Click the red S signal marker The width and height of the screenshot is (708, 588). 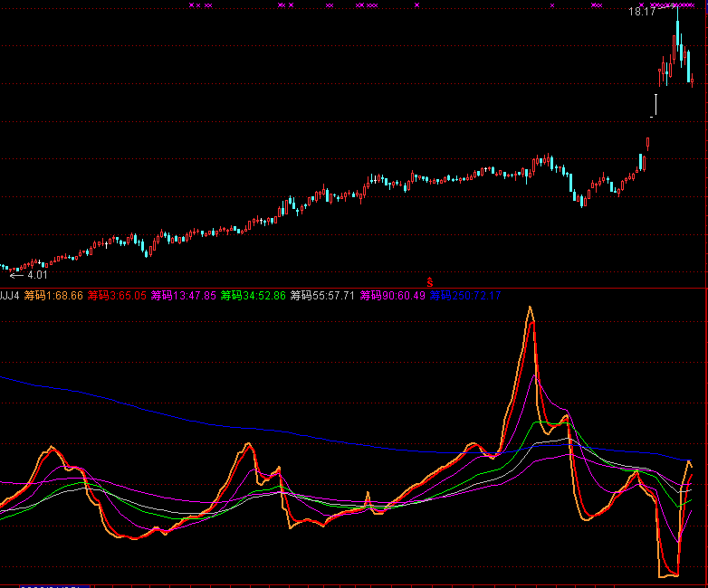pos(430,283)
